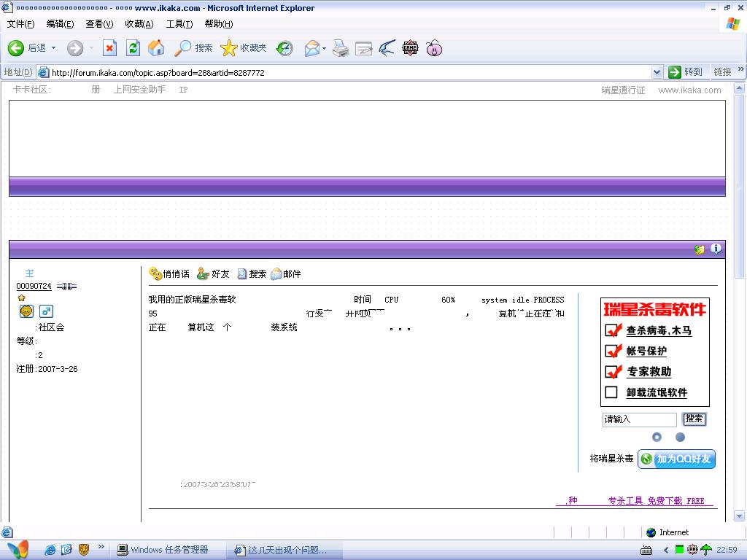Image resolution: width=747 pixels, height=560 pixels.
Task: Send 邮件 email to the poster
Action: coord(285,274)
